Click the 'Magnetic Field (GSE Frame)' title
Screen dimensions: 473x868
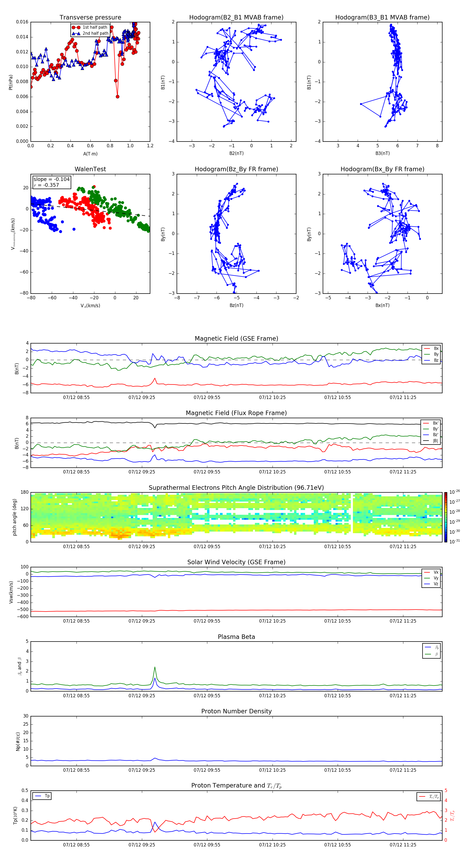click(236, 339)
